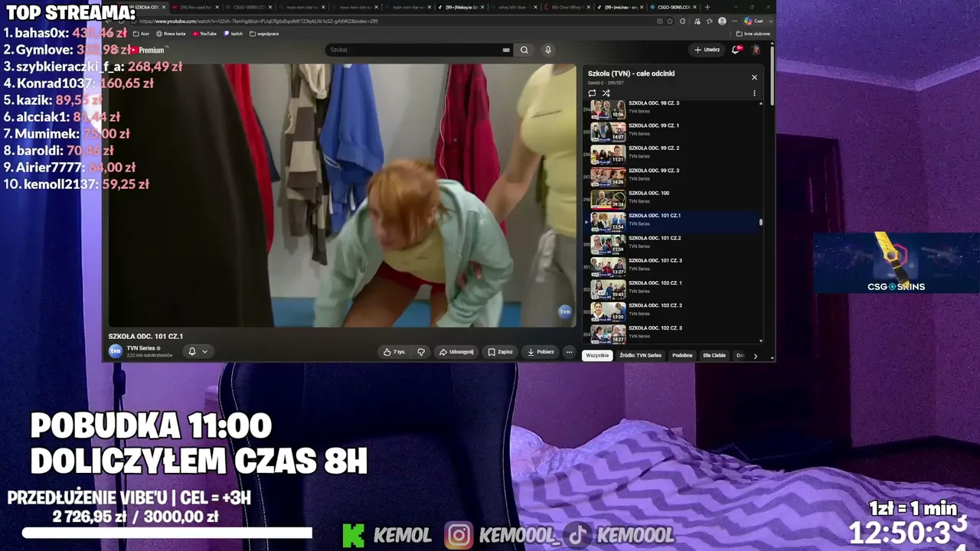Open the twitch bookmark
The image size is (980, 551).
pyautogui.click(x=233, y=34)
